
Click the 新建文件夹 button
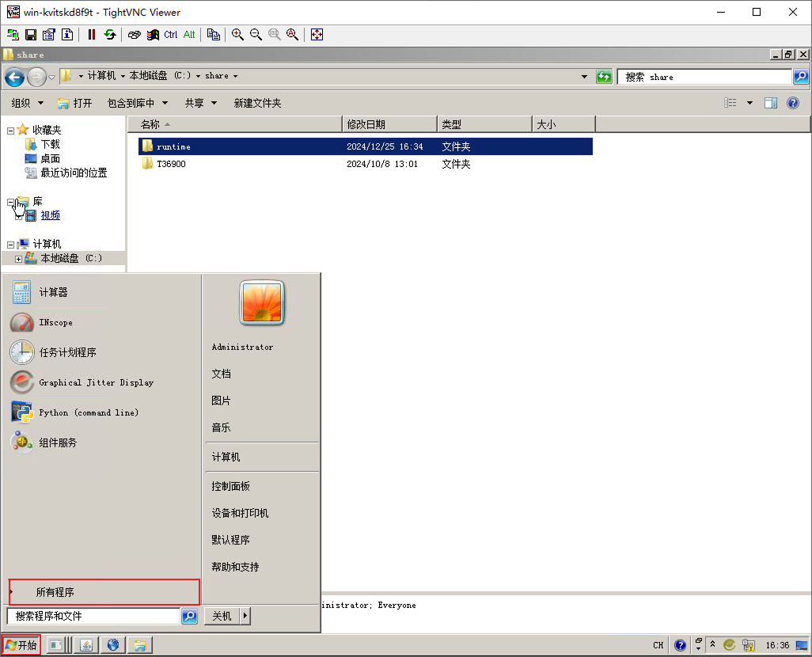pyautogui.click(x=257, y=103)
